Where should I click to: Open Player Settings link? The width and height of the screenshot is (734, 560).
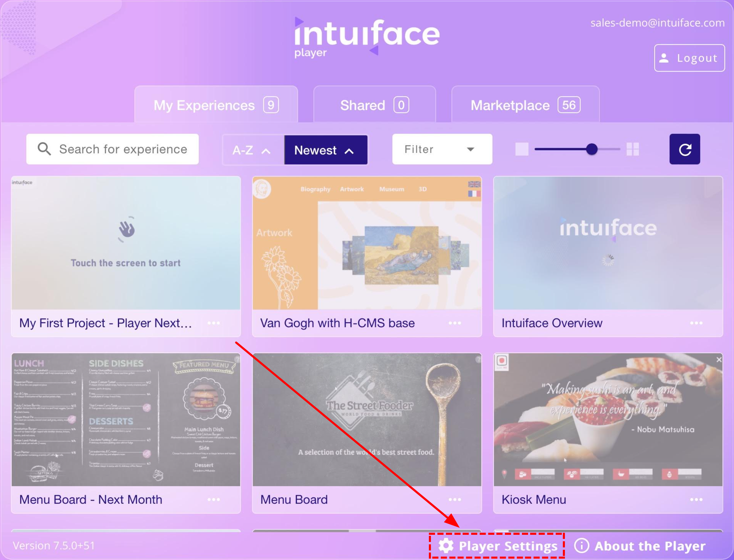tap(498, 546)
